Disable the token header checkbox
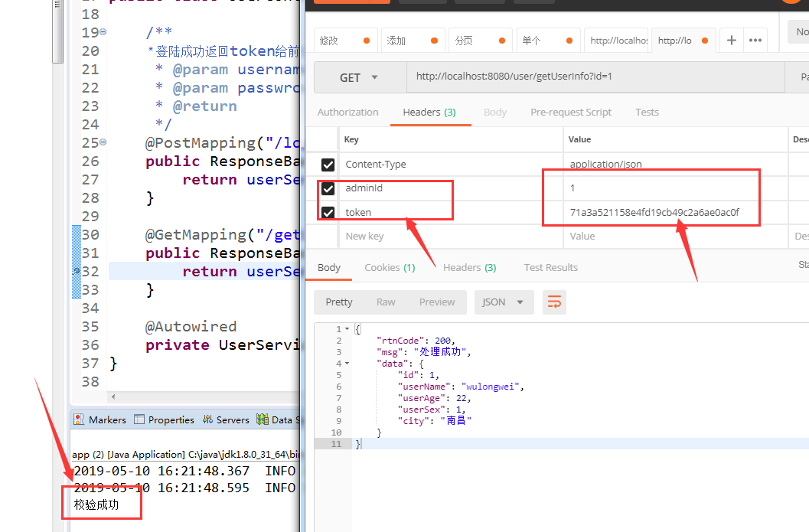The height and width of the screenshot is (532, 809). click(x=328, y=212)
